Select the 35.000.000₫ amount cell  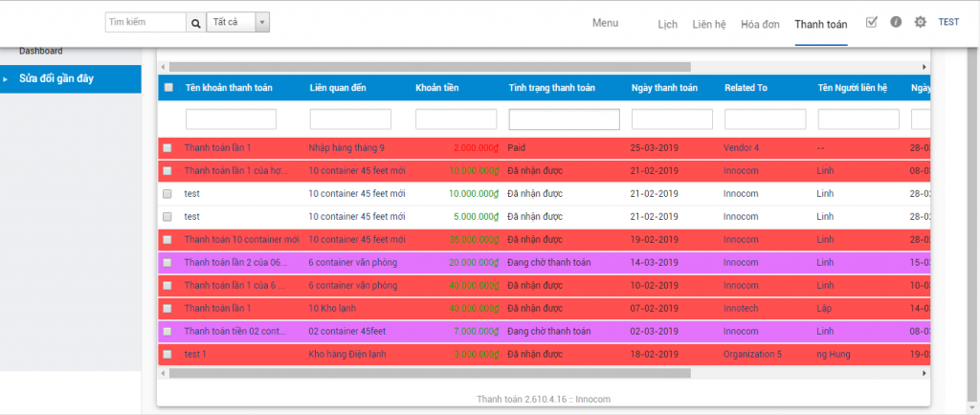click(474, 240)
